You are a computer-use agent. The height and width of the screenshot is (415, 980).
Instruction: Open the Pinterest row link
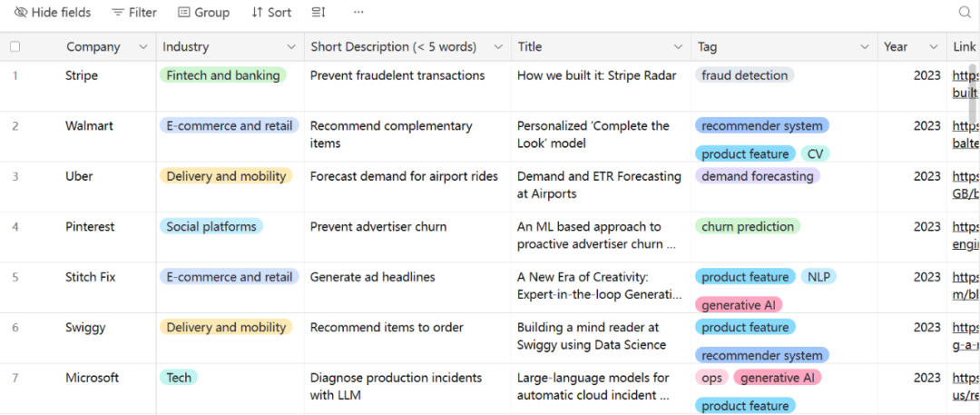965,235
